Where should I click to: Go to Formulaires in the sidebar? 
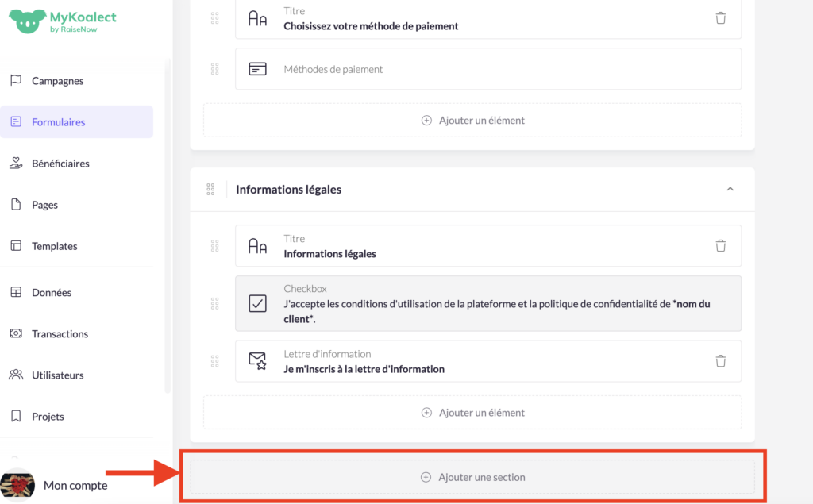pyautogui.click(x=58, y=122)
